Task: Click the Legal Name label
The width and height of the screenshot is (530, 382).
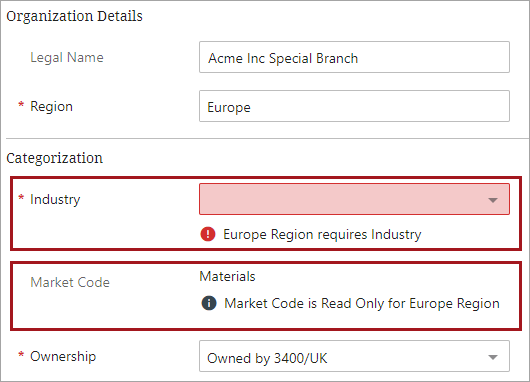Action: [x=67, y=57]
